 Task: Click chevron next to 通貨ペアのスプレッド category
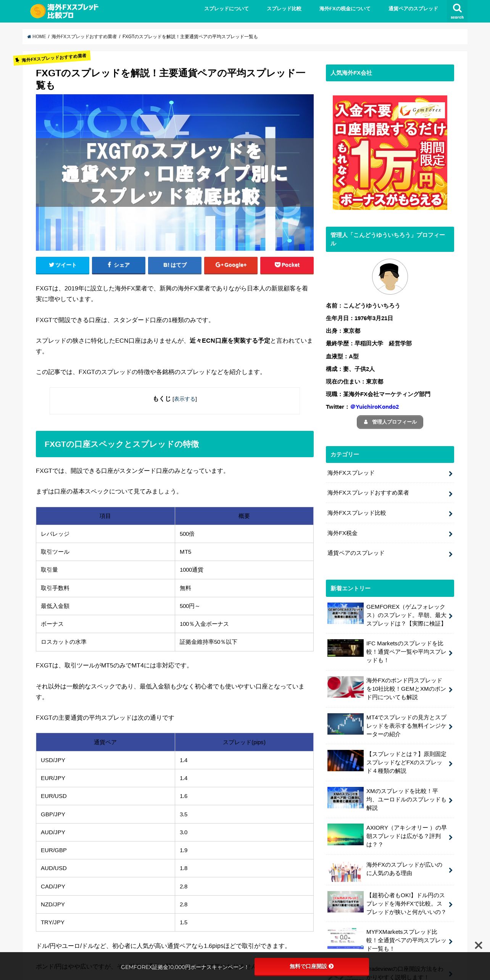click(x=450, y=554)
